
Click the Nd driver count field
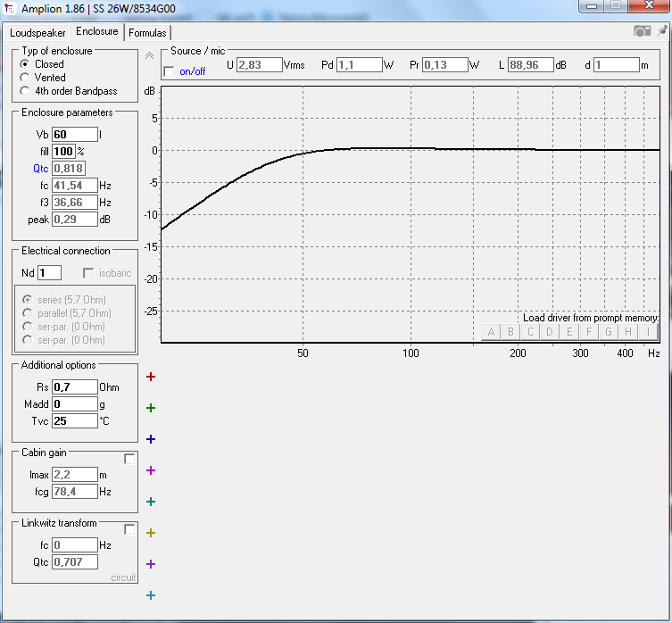[49, 273]
